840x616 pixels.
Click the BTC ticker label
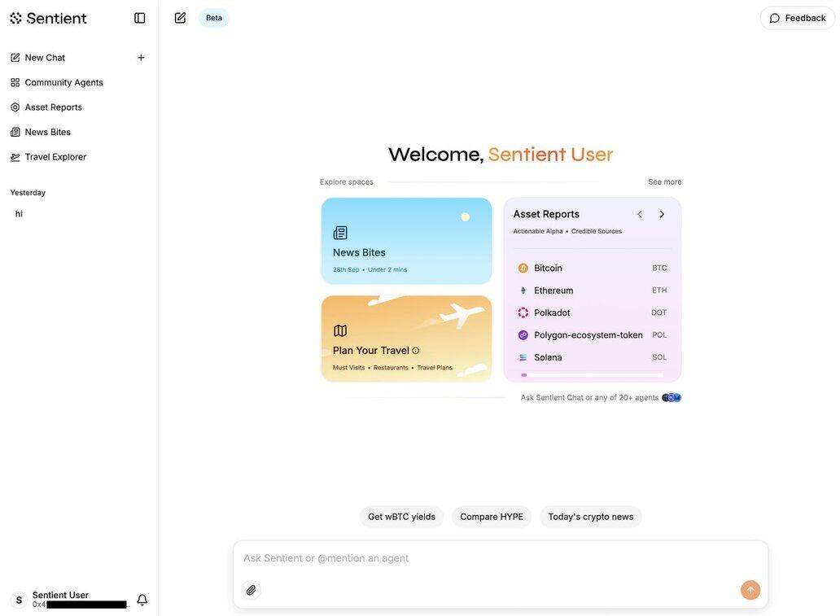point(659,268)
